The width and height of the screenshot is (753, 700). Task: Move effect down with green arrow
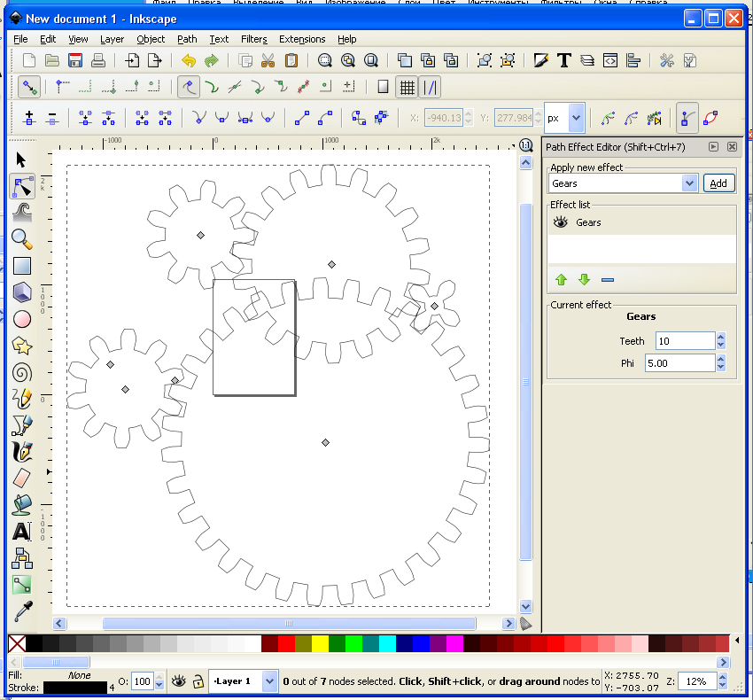584,280
